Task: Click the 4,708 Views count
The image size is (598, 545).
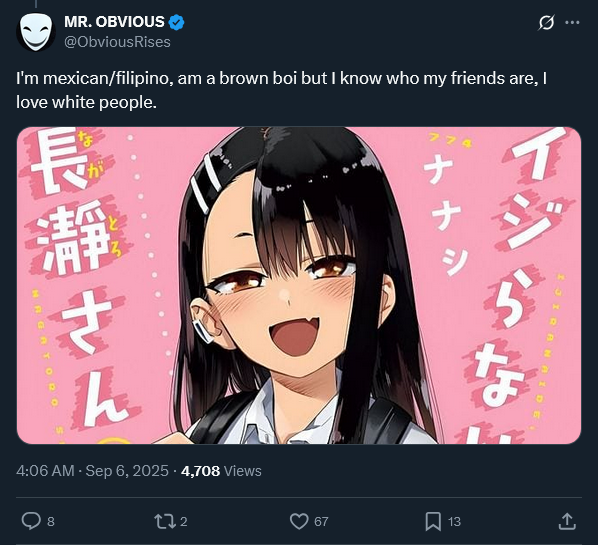Action: (x=221, y=471)
